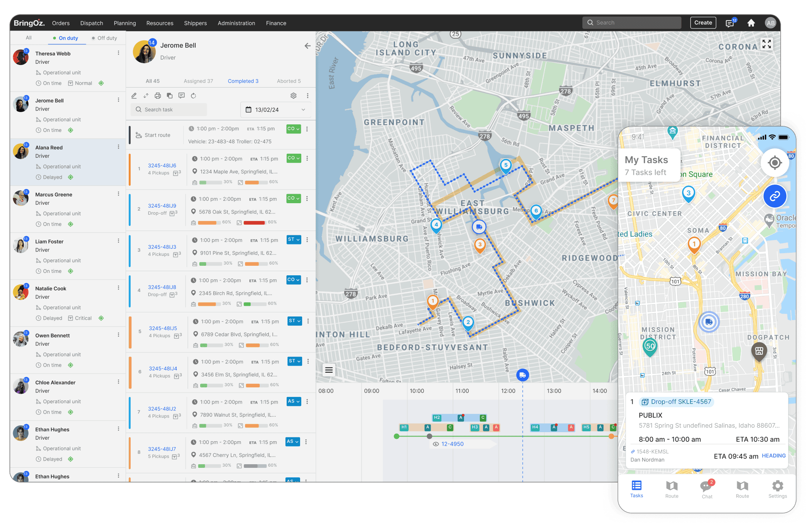Open CO status dropdown on Start route row
The width and height of the screenshot is (812, 528).
[x=294, y=129]
